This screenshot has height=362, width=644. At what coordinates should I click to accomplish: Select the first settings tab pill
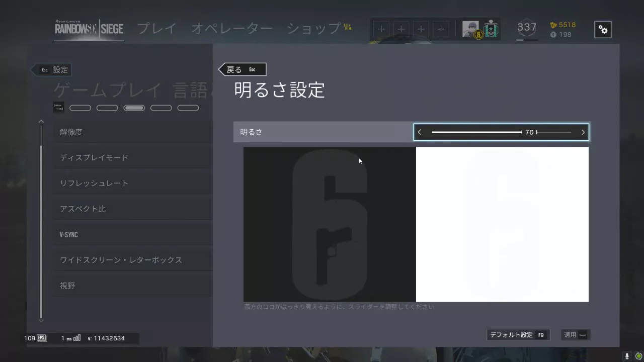[x=80, y=108]
